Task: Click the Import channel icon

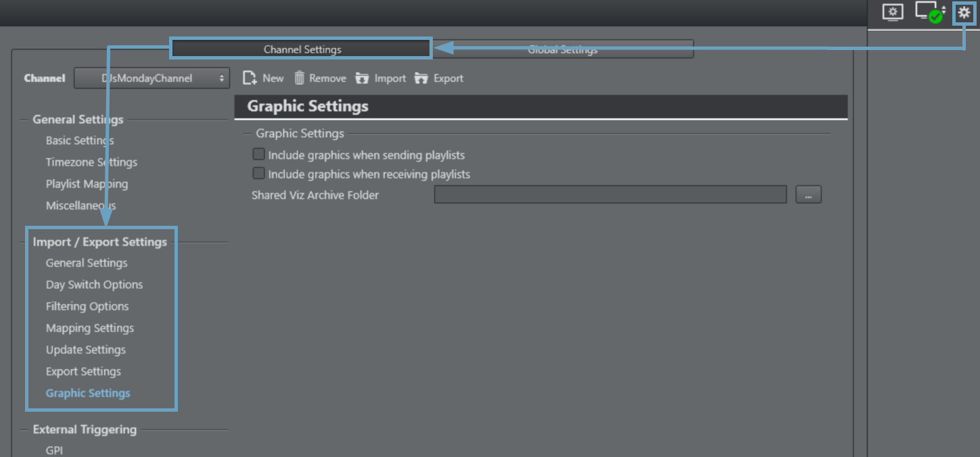Action: pos(363,78)
